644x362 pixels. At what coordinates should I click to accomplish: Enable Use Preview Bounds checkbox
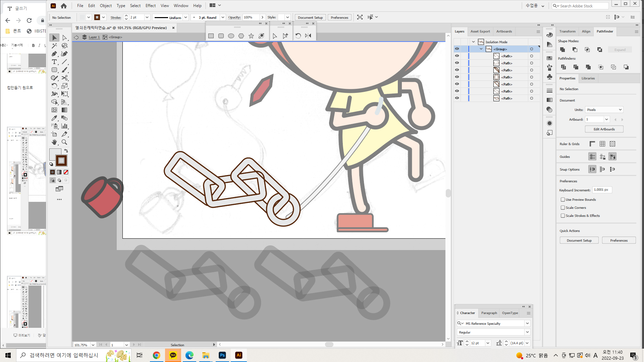coord(563,199)
